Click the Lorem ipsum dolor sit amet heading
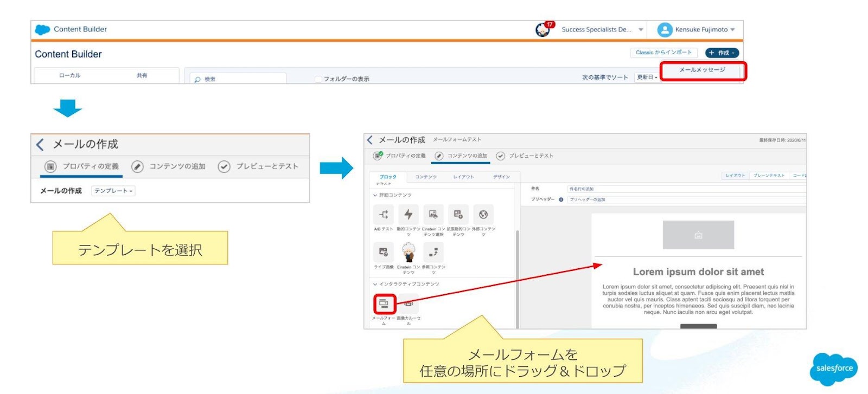The width and height of the screenshot is (868, 394). coord(698,272)
